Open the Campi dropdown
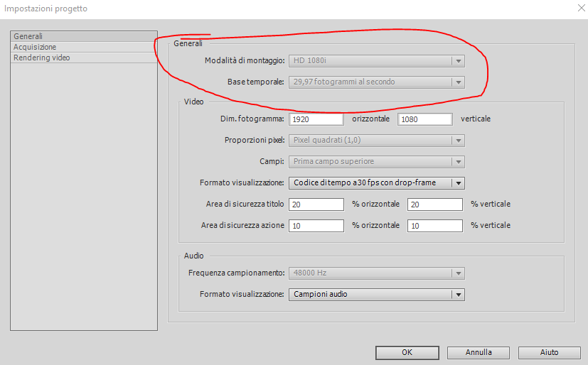This screenshot has height=365, width=588. pos(377,162)
